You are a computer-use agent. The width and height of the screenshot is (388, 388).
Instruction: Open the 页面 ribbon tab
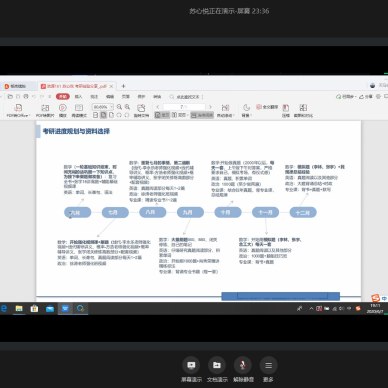coord(126,97)
